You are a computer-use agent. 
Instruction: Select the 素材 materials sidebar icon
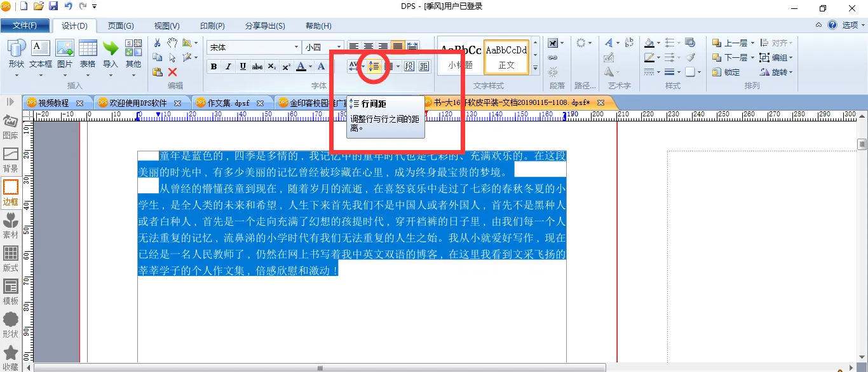[x=11, y=226]
